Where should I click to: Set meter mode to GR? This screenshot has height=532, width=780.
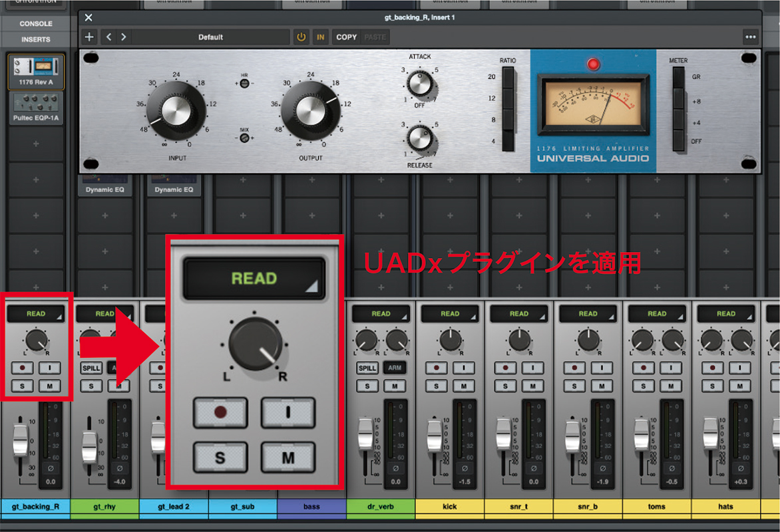[679, 78]
